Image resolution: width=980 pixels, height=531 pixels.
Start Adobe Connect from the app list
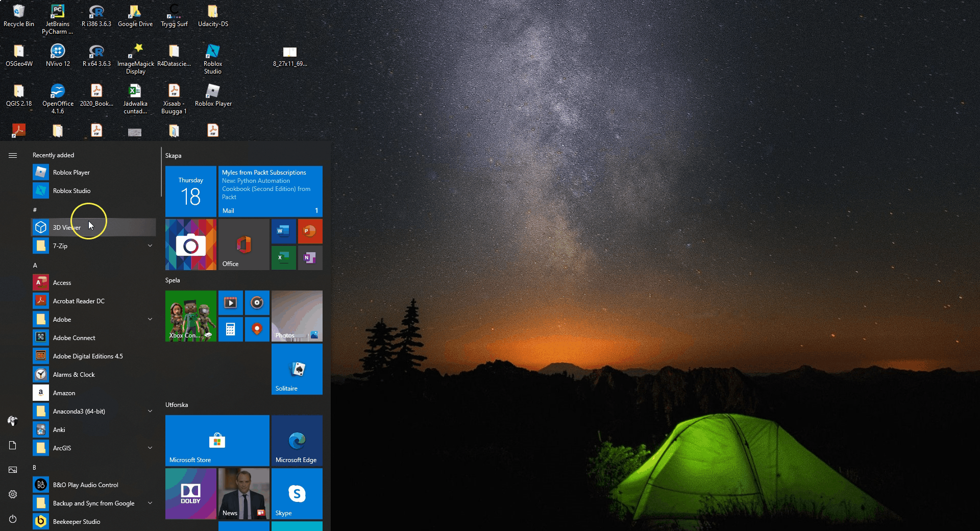[x=93, y=338]
